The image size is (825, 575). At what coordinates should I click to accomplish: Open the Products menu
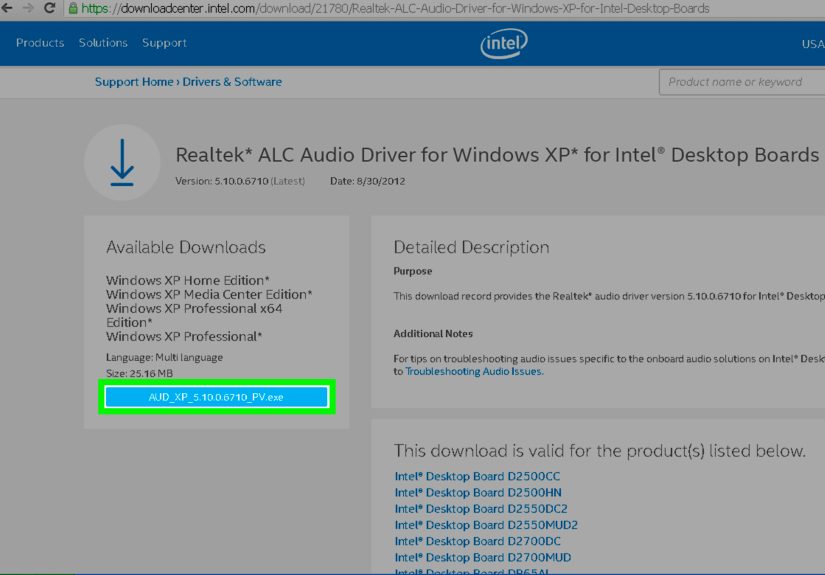click(40, 43)
